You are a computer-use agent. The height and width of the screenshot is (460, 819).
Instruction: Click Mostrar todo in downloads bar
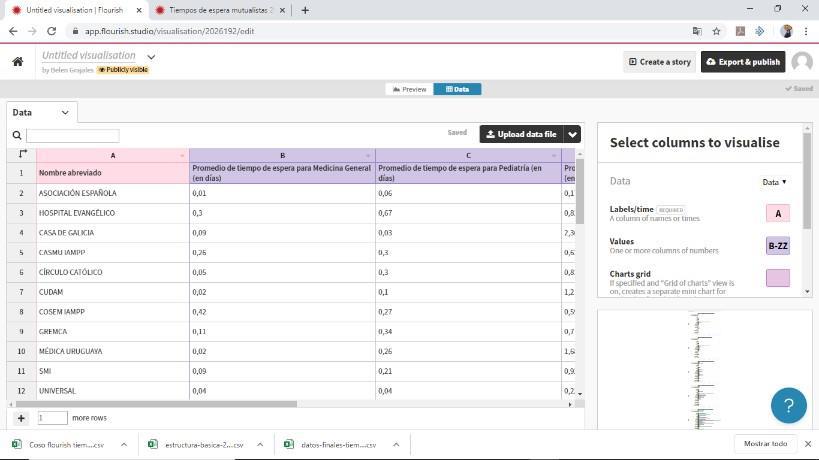tap(765, 443)
